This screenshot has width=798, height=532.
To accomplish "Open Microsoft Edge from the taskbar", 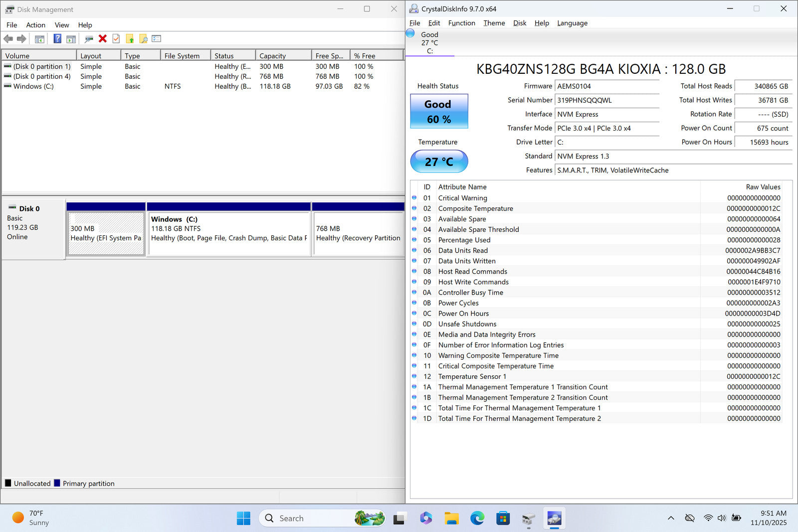I will (x=477, y=519).
